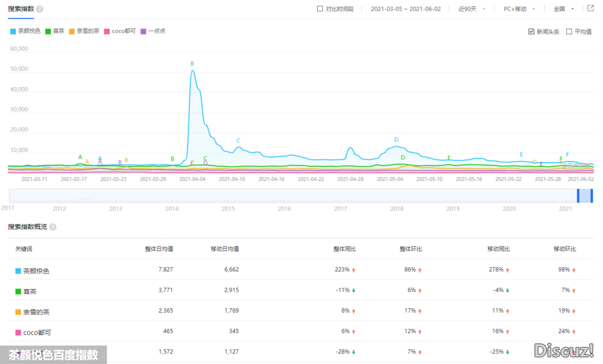Uncheck the 新闻头条 checkbox
Viewport: 603px width, 364px height.
pyautogui.click(x=531, y=31)
